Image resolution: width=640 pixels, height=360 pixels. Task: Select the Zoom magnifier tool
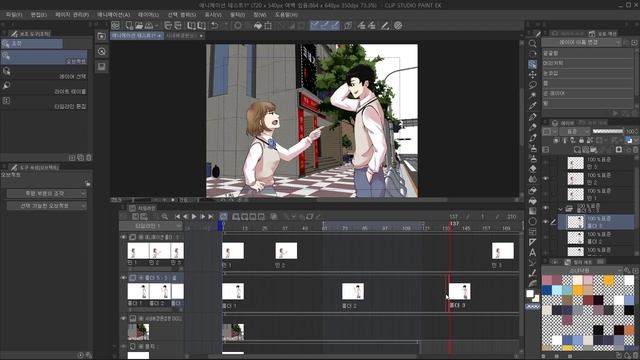coord(533,44)
